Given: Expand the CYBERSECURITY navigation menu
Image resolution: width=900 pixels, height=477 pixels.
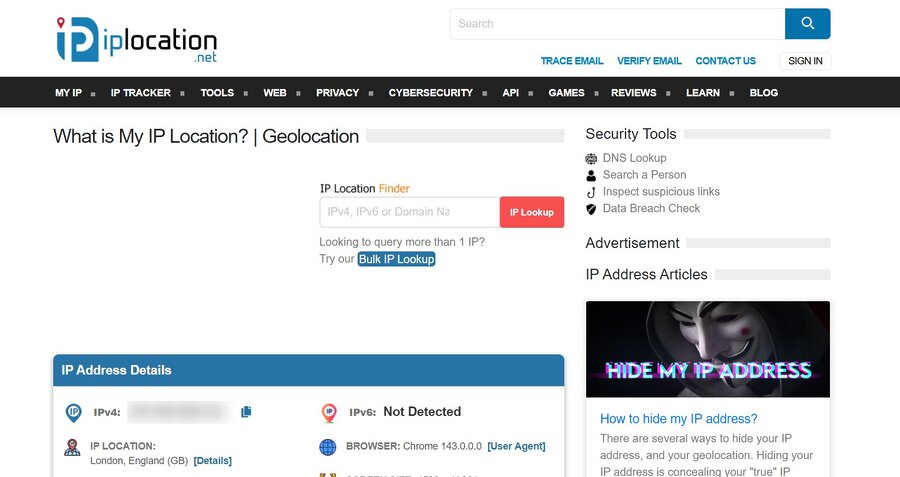Looking at the screenshot, I should click(430, 93).
